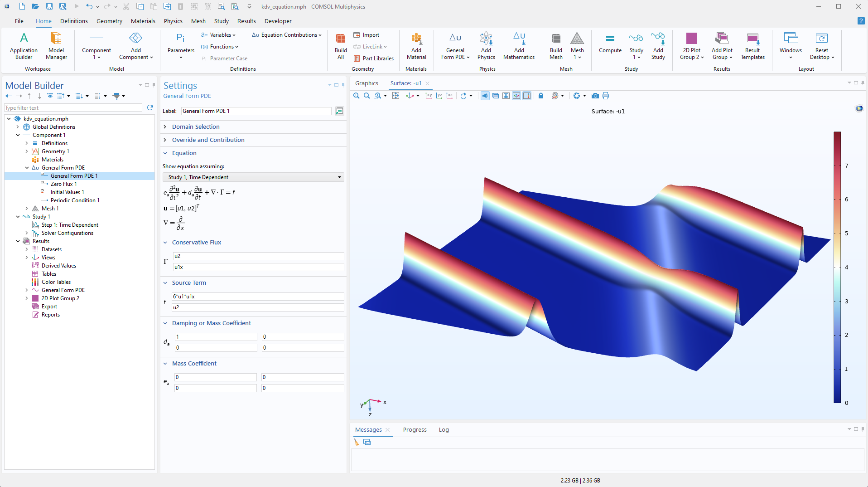This screenshot has width=868, height=487.
Task: Open the Results ribbon tab
Action: [x=246, y=21]
